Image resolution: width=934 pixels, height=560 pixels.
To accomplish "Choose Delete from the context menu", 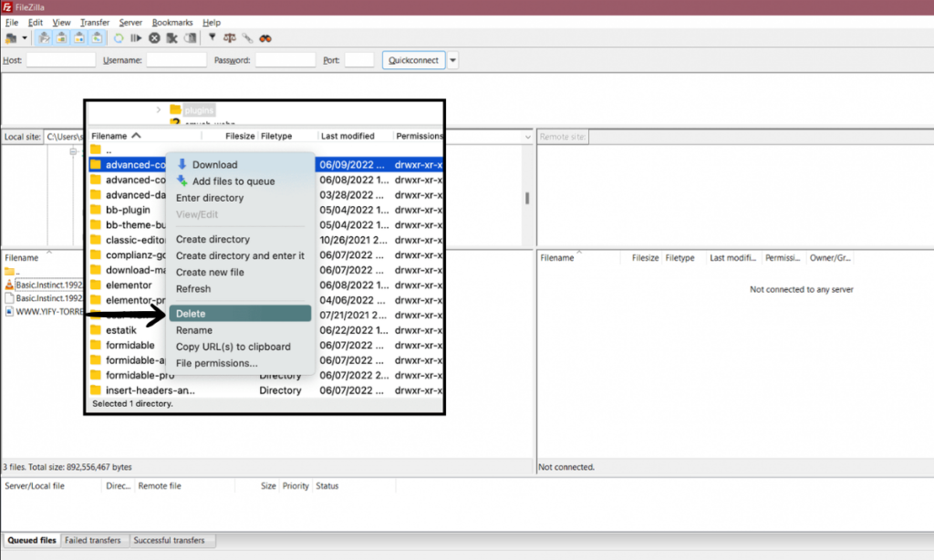I will [192, 314].
